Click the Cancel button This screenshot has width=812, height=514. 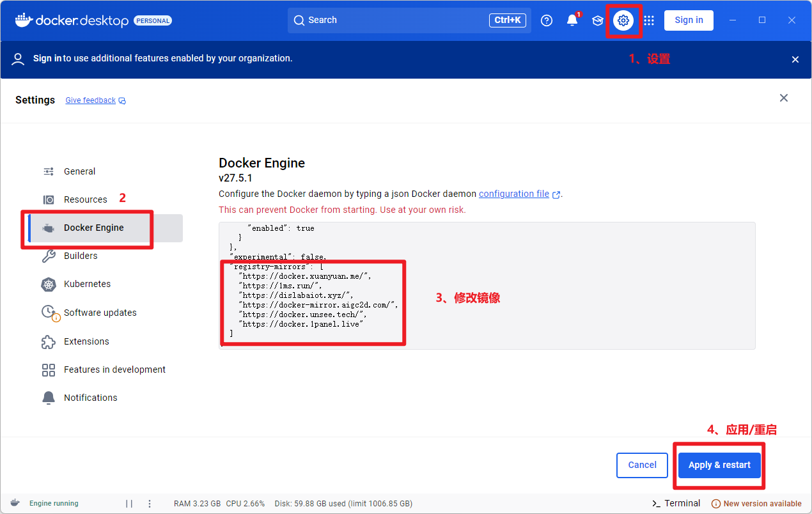(642, 465)
